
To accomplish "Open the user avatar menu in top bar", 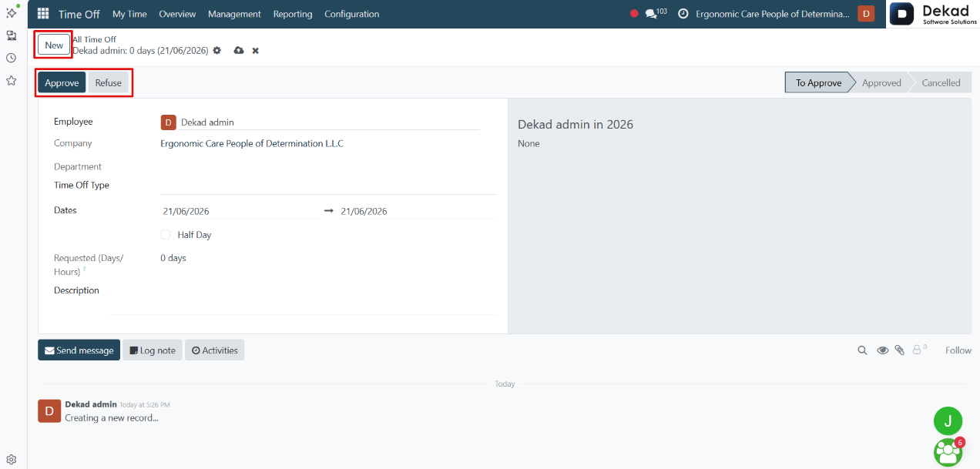I will [866, 14].
